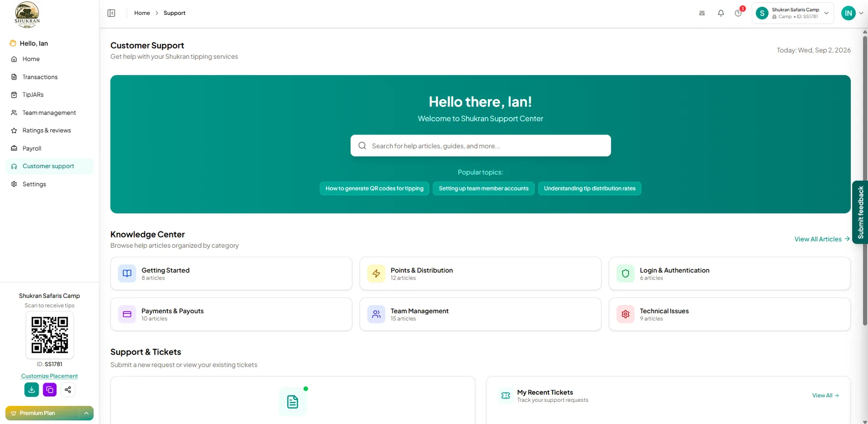The height and width of the screenshot is (424, 868).
Task: Click the IN user avatar
Action: pos(848,13)
